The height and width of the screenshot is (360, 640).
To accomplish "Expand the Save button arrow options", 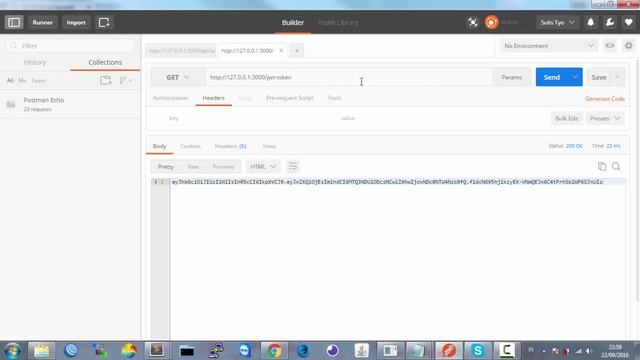I will click(x=617, y=77).
